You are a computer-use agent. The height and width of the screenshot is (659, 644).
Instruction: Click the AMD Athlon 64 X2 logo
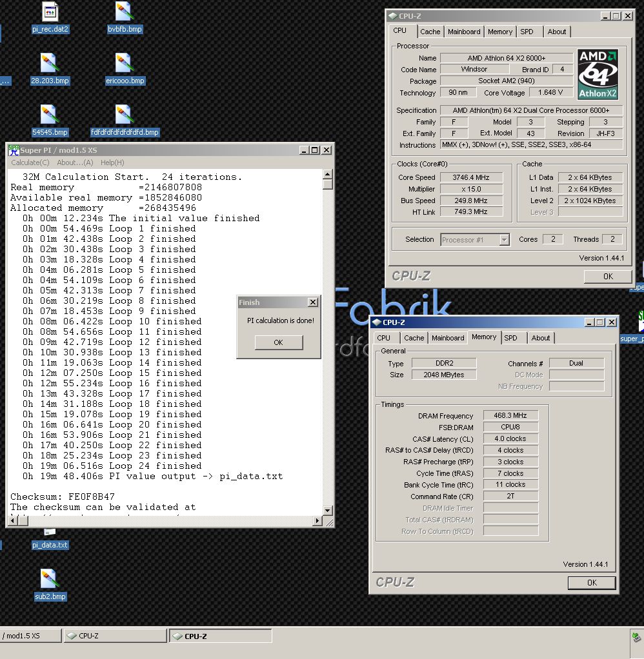[598, 75]
